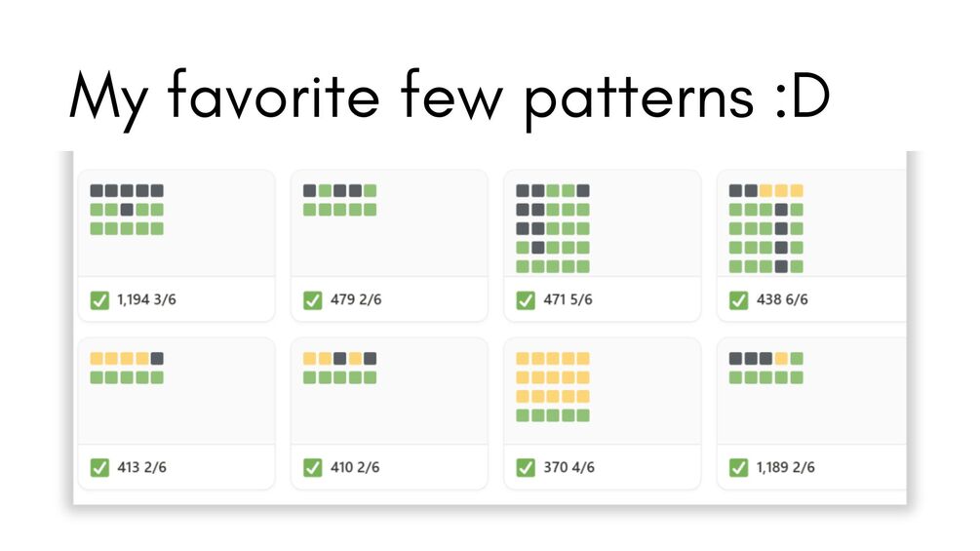
Task: Open the two-row 479 pattern grid
Action: 340,200
